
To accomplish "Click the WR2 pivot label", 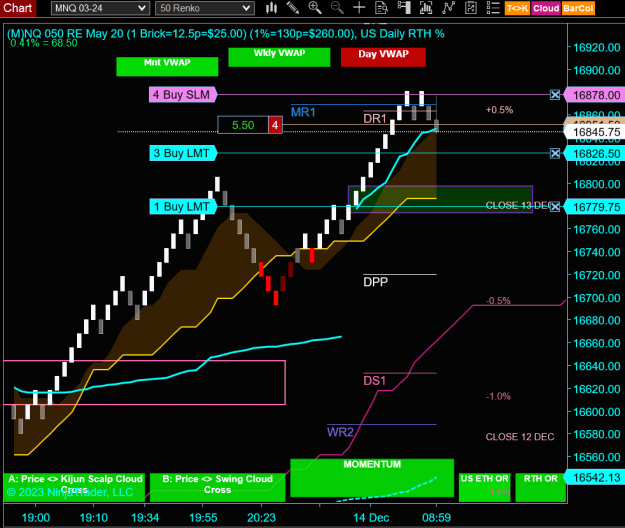I will pyautogui.click(x=340, y=432).
